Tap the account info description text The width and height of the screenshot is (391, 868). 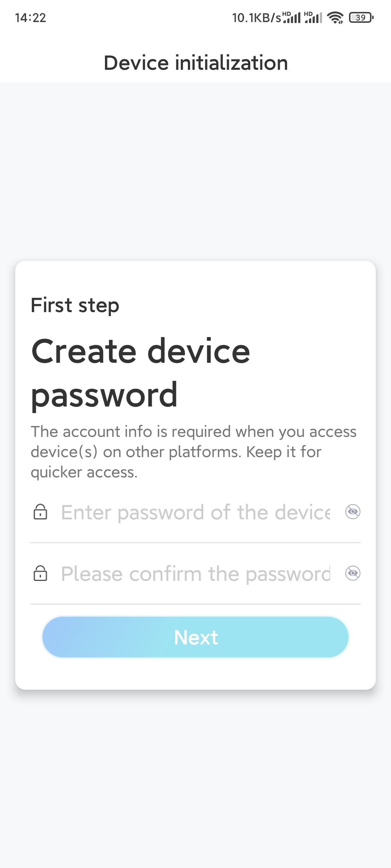point(194,452)
